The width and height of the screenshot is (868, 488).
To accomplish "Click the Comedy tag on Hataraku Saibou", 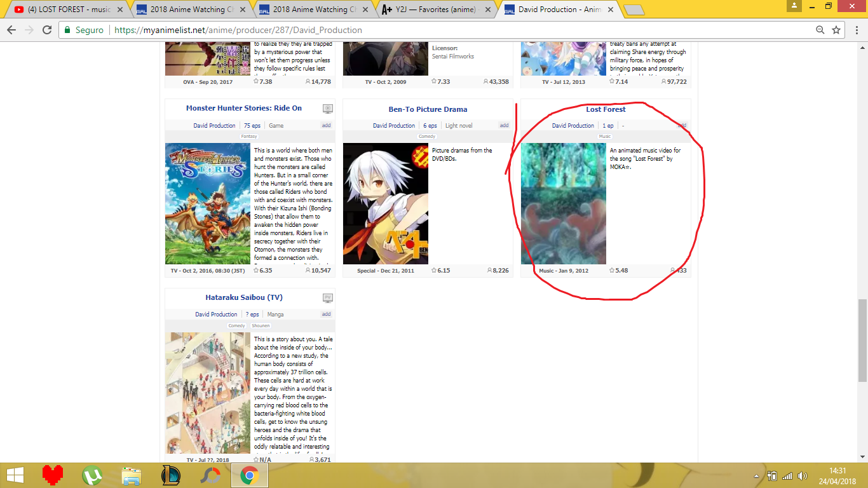I will [237, 326].
